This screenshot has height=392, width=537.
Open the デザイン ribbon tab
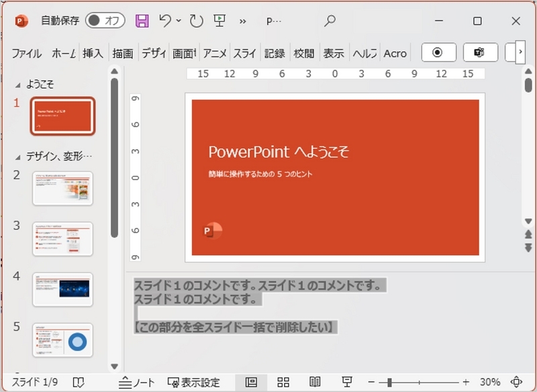154,54
